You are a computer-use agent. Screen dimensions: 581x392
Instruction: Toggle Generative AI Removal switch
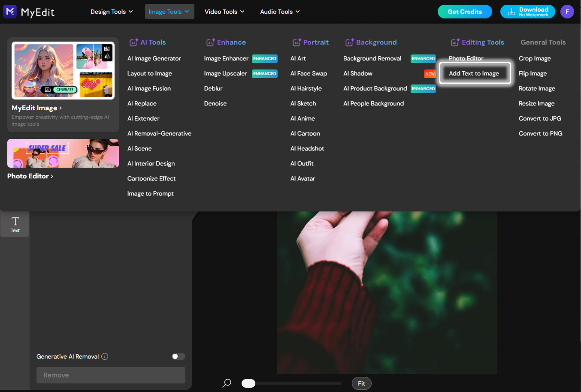178,356
